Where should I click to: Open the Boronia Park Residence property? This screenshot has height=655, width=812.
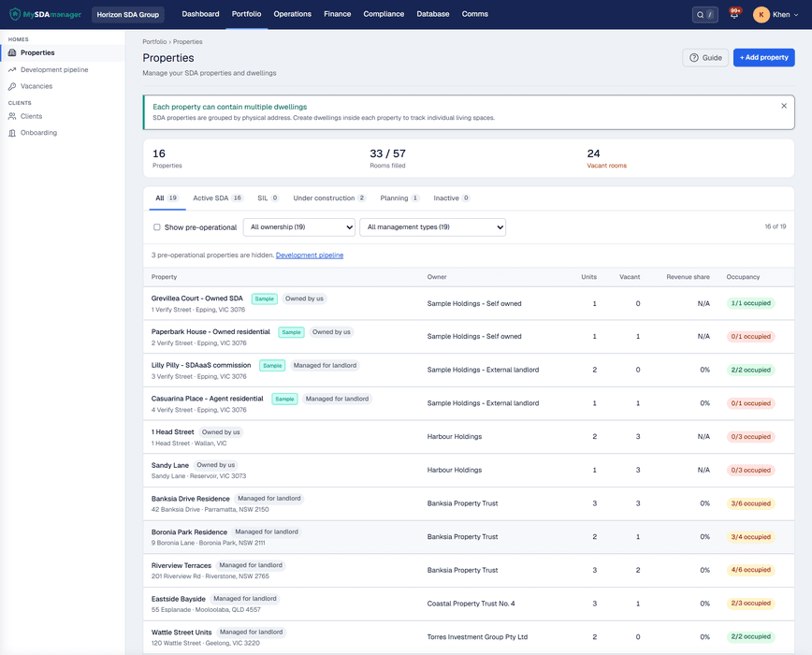[189, 532]
